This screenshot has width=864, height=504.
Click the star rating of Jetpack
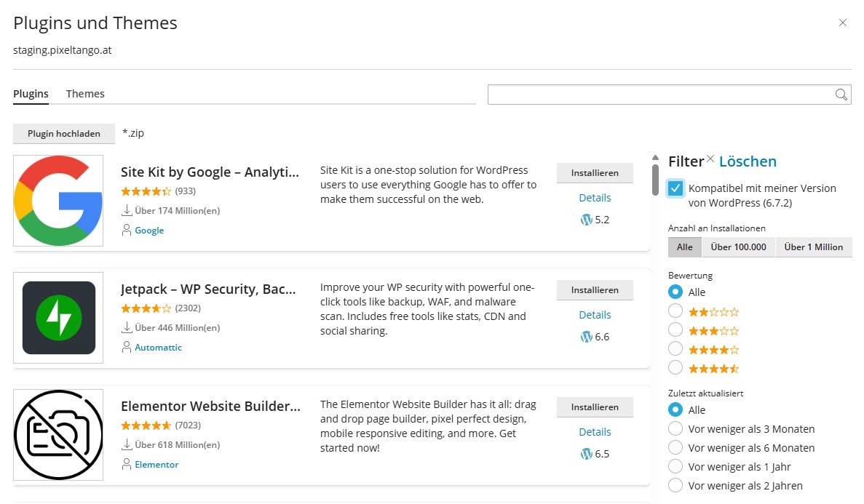point(146,308)
